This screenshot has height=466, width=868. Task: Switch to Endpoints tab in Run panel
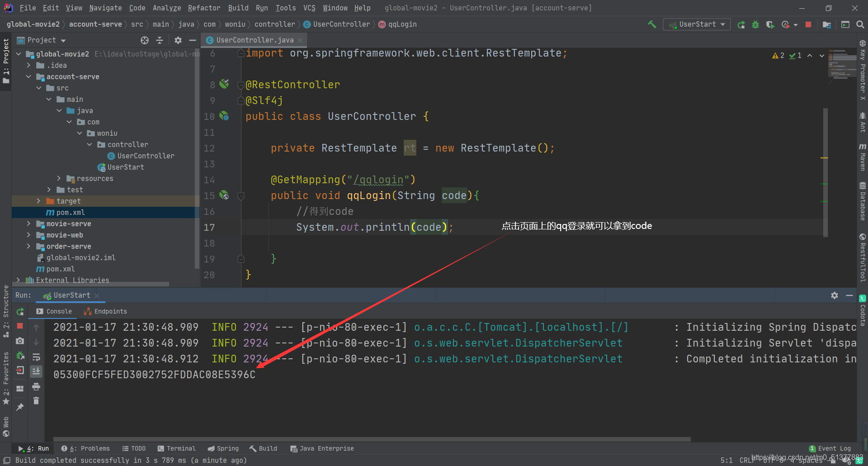(105, 311)
